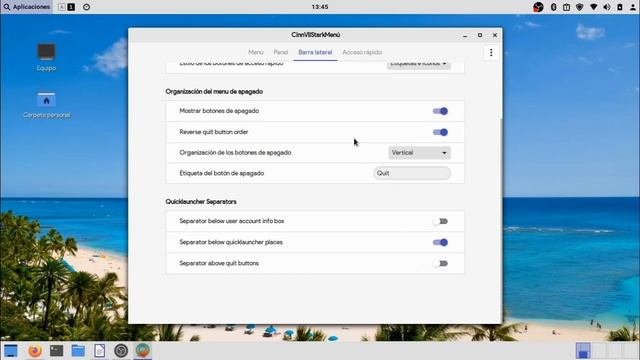The width and height of the screenshot is (640, 360).
Task: Open the 13:45 clock in top panel
Action: pos(320,7)
